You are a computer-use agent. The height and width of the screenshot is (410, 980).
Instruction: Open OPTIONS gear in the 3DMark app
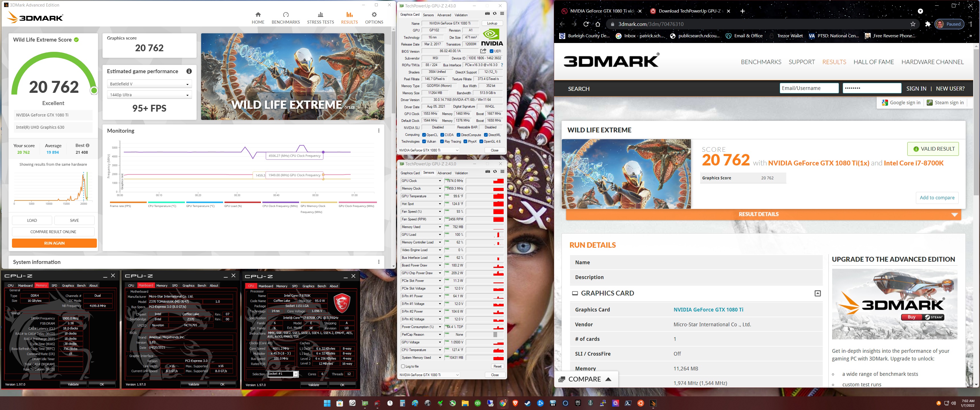(x=374, y=18)
